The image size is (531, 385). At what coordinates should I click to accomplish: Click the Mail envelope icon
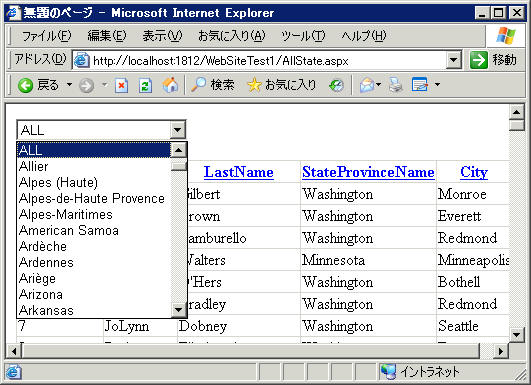pyautogui.click(x=367, y=85)
